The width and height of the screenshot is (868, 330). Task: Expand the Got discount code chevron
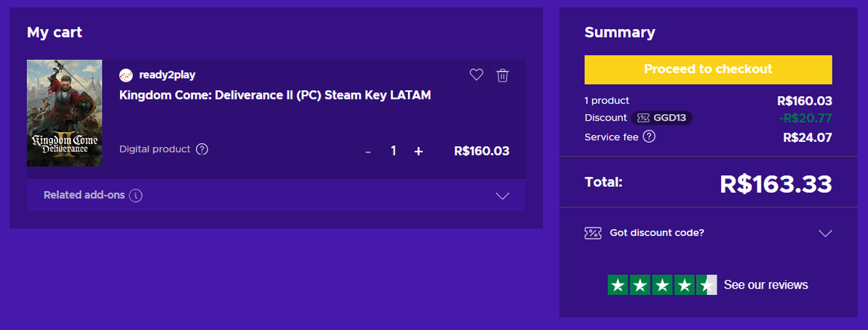pyautogui.click(x=825, y=233)
